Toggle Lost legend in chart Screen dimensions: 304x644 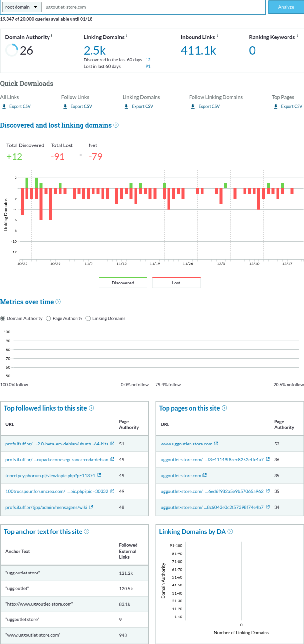pyautogui.click(x=176, y=283)
